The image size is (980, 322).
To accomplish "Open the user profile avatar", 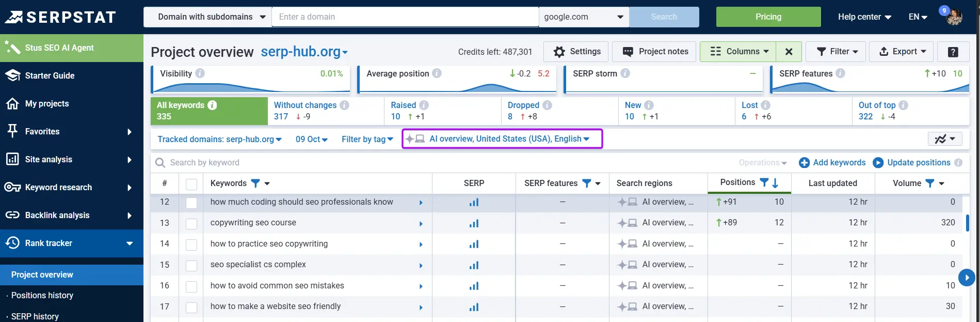I will click(x=954, y=17).
